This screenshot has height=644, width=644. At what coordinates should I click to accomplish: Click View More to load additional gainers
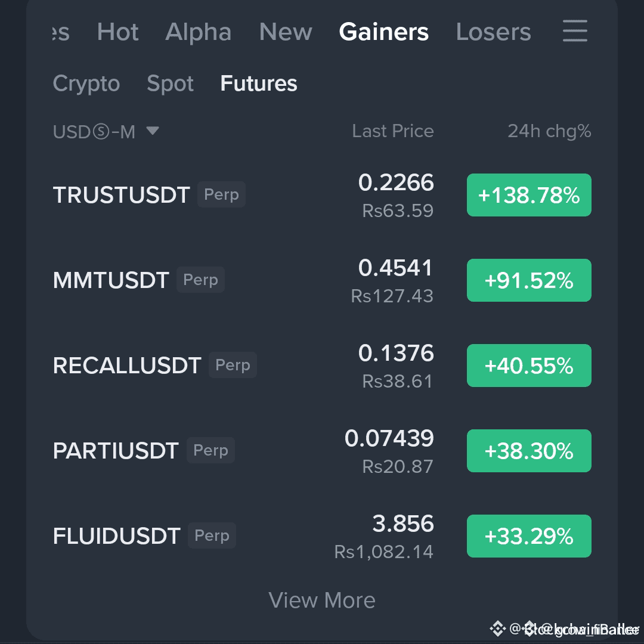(321, 600)
